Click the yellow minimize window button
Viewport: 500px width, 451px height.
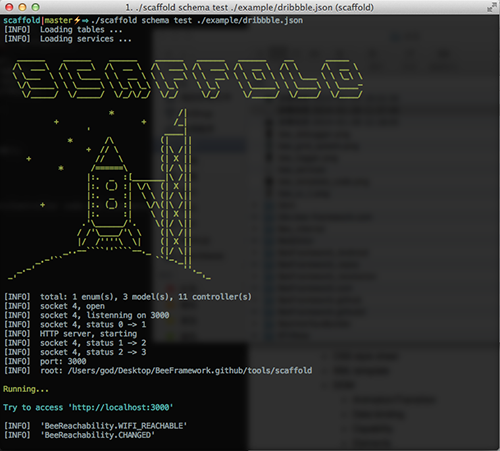point(22,7)
